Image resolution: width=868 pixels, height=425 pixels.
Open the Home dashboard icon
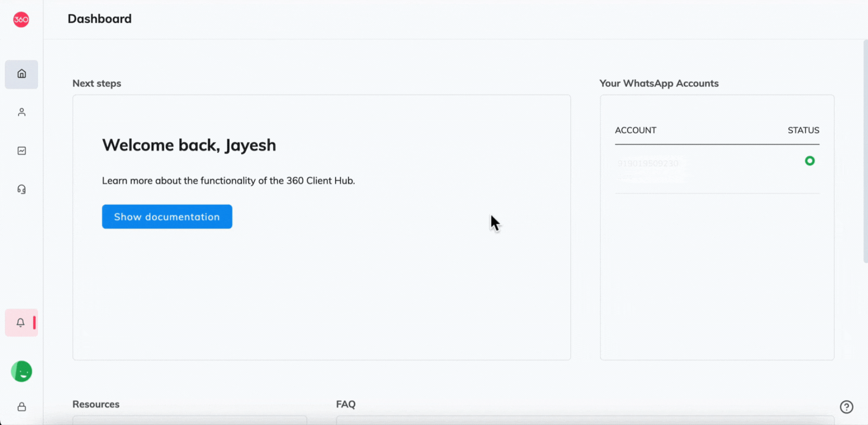(x=21, y=74)
